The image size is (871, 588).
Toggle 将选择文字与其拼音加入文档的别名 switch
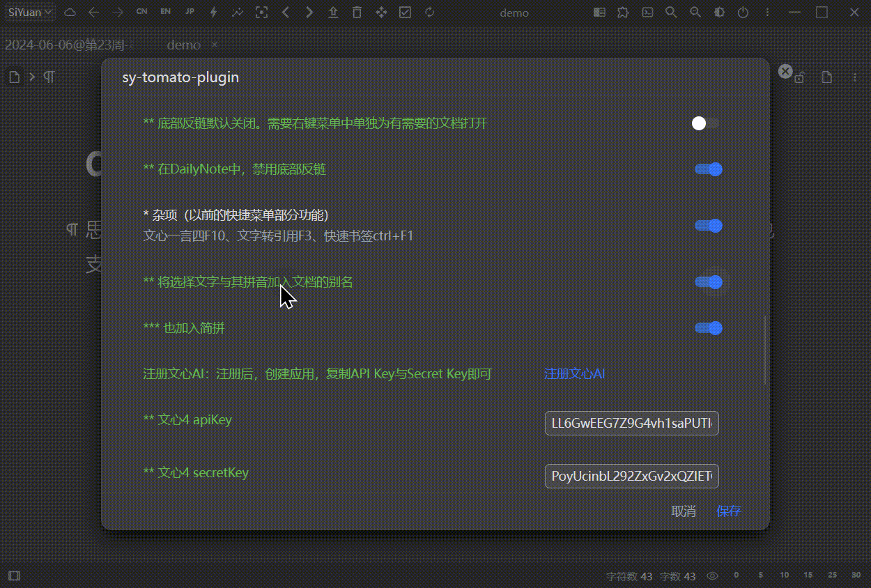point(708,282)
